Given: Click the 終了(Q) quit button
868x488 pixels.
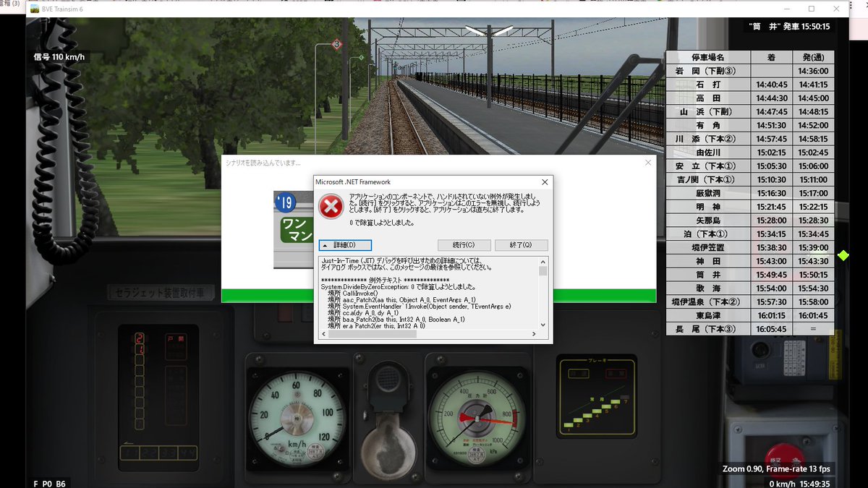Looking at the screenshot, I should [521, 245].
